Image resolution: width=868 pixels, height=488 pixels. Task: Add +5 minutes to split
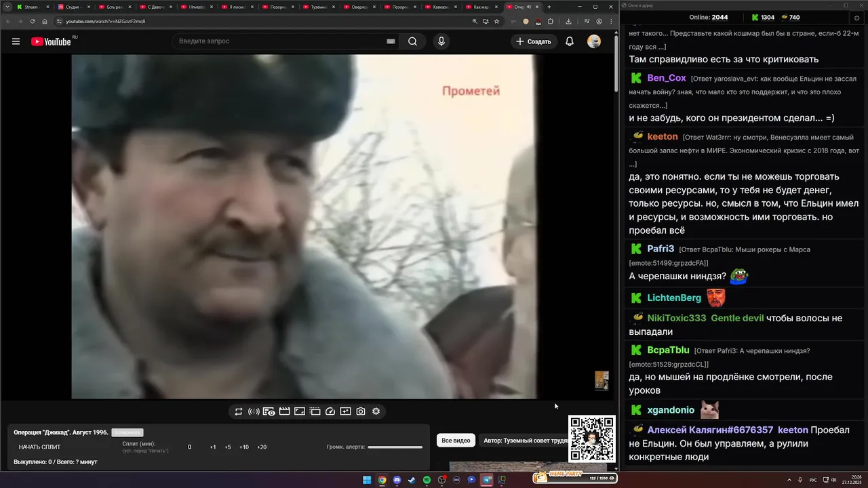coord(228,447)
